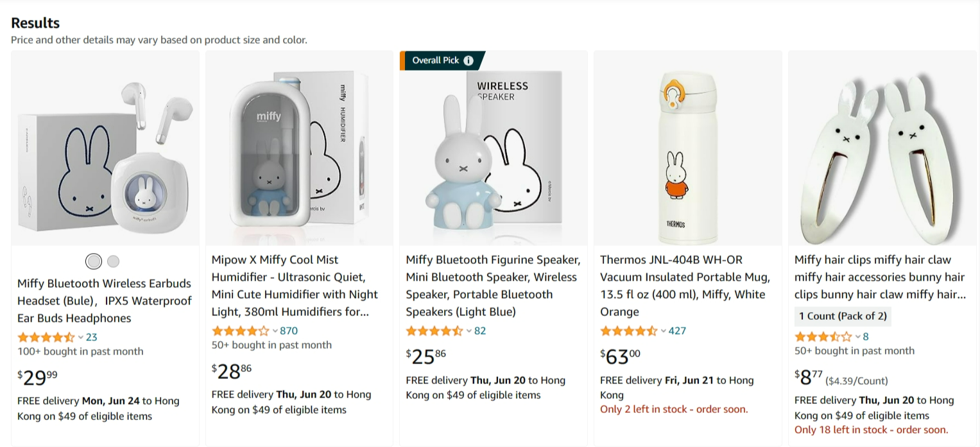Click the Overall Pick info icon
Screen dimensions: 980x447
click(x=469, y=60)
